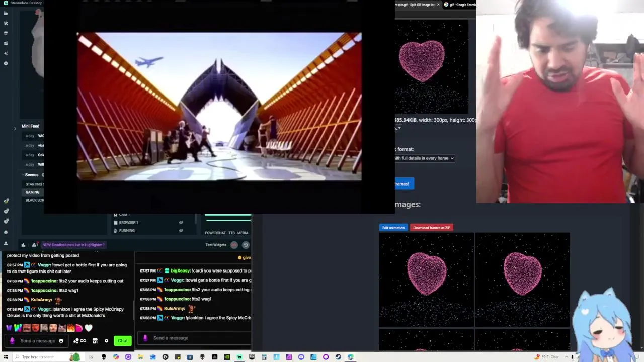
Task: Open the bits and infinity points icon
Action: point(79,341)
